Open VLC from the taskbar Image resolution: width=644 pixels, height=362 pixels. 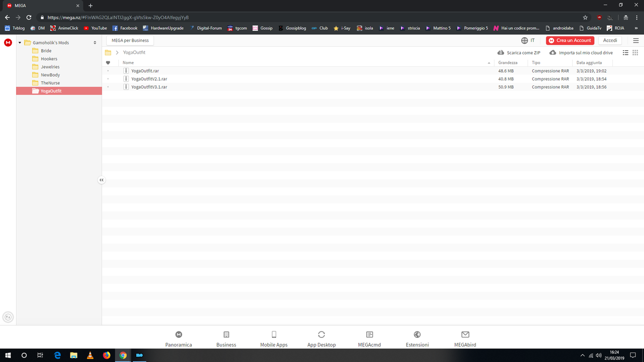click(90, 355)
